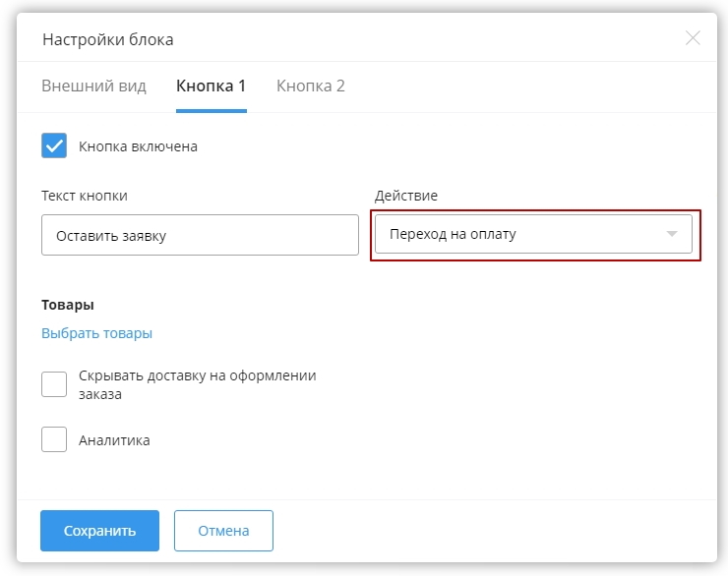Click the Выбрать товары link
The height and width of the screenshot is (576, 728).
pyautogui.click(x=96, y=333)
